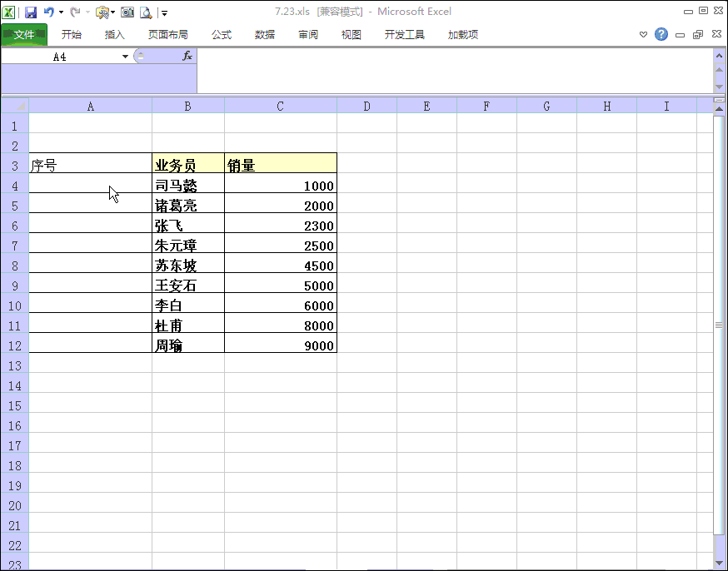
Task: Restore the workbook window inside Excel
Action: (x=698, y=35)
